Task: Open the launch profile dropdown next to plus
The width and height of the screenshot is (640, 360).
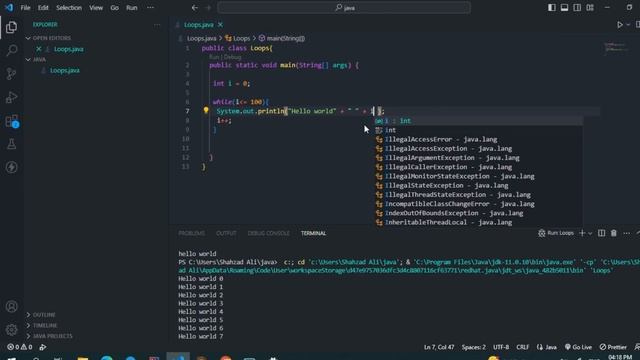Action: 590,233
